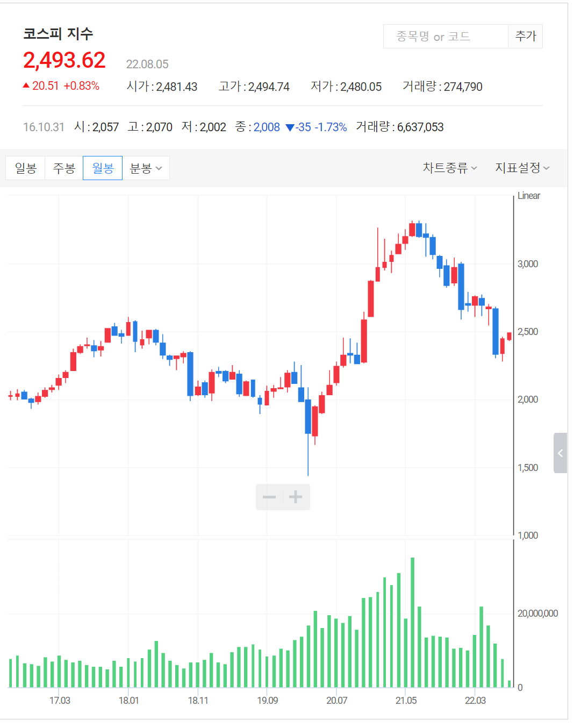Click the 고가 2,494.74 value
The image size is (581, 728).
254,87
